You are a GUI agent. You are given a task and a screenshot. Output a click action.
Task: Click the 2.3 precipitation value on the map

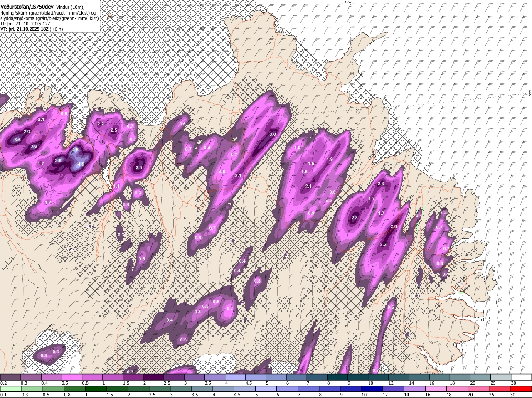click(x=380, y=184)
